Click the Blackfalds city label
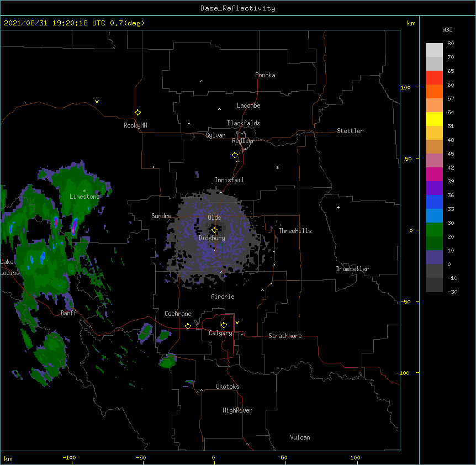 pyautogui.click(x=244, y=123)
